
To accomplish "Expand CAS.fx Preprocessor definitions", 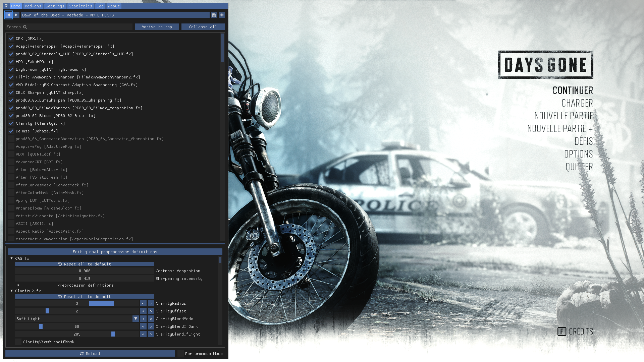I will 18,285.
